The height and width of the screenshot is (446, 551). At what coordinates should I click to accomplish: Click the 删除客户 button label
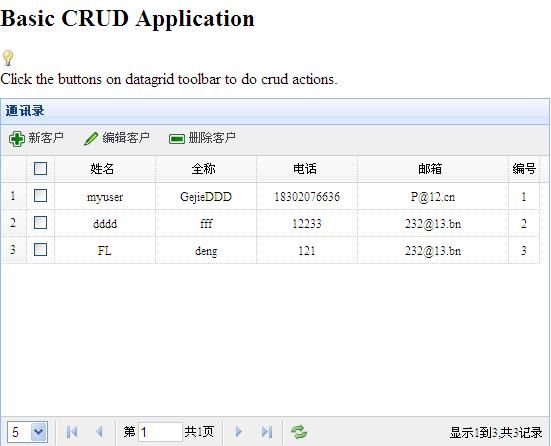pos(212,138)
